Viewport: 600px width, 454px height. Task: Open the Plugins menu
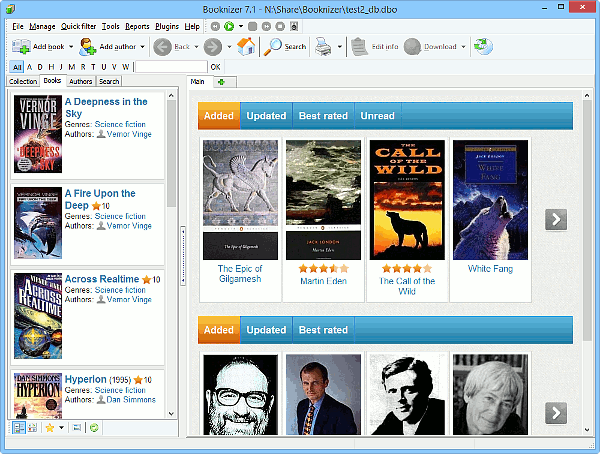point(167,26)
